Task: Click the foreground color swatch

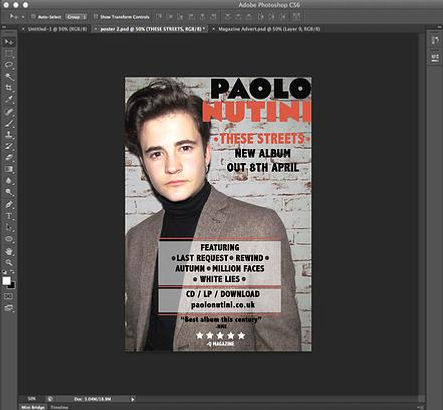Action: point(6,281)
